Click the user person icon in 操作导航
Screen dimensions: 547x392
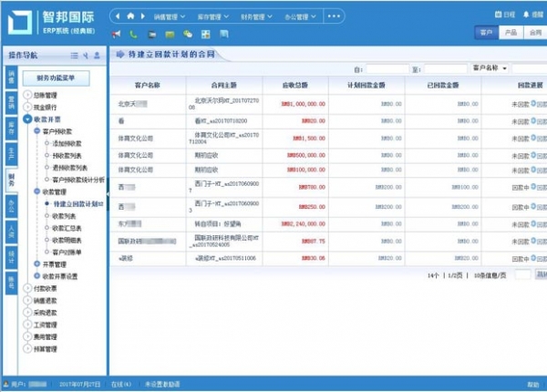[x=97, y=56]
